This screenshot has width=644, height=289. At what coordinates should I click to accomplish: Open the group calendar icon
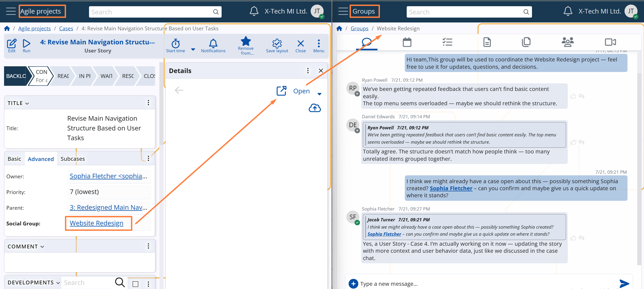[x=407, y=42]
